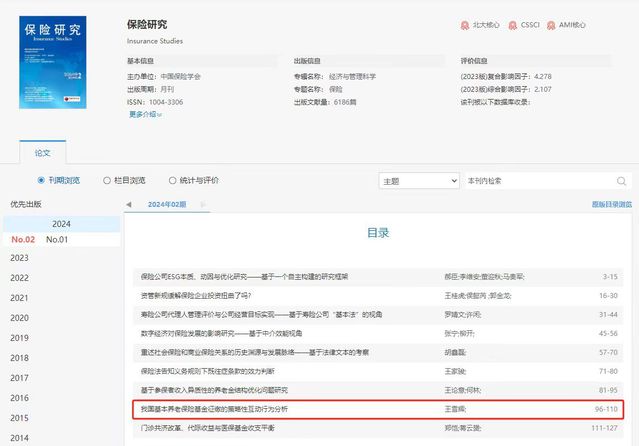Go to the previous issue with left arrow
Viewport: 639px width, 446px height.
tap(128, 204)
